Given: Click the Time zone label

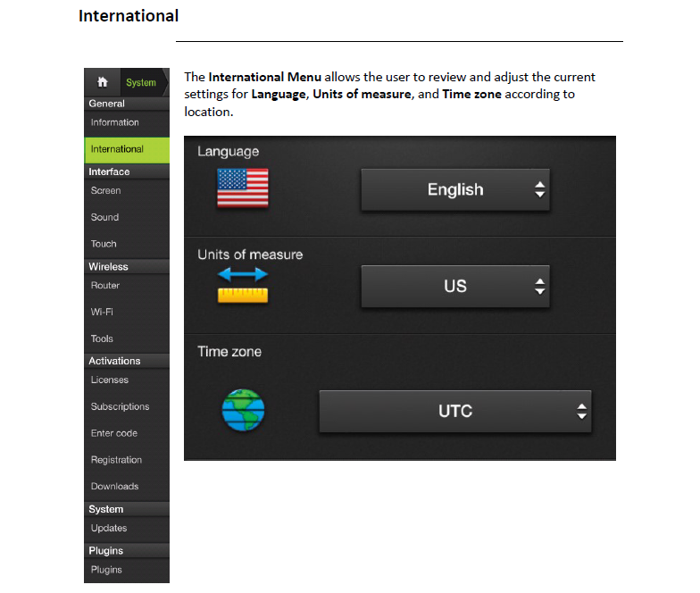Looking at the screenshot, I should 229,352.
